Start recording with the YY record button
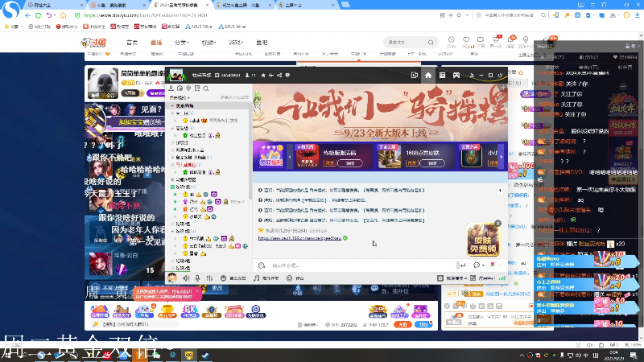 point(296,278)
